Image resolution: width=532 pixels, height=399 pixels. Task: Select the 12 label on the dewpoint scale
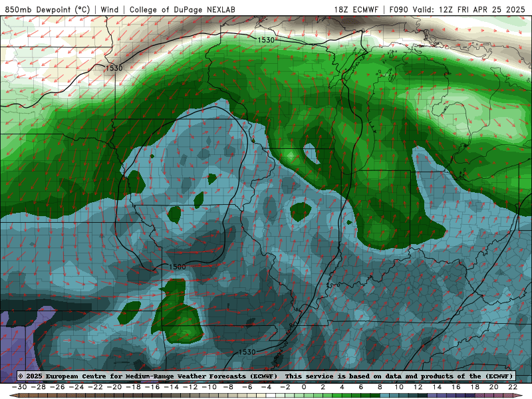coord(418,387)
